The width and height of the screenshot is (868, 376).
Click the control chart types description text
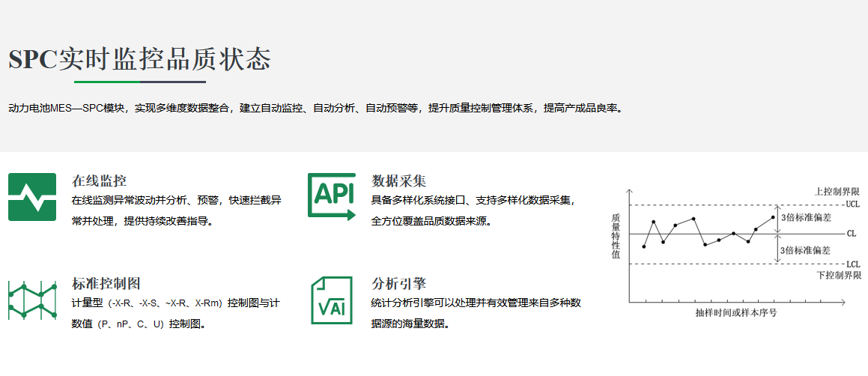coord(176,313)
